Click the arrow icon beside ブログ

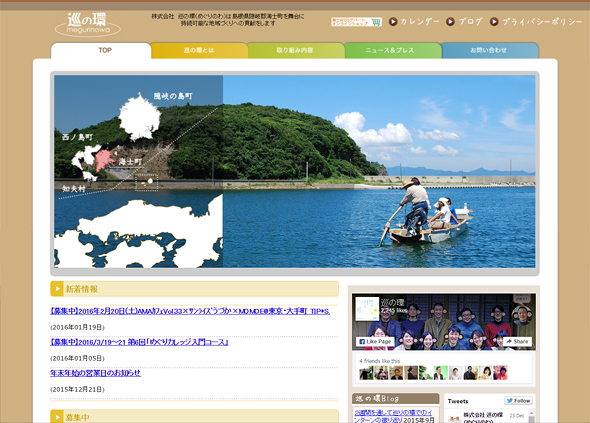pyautogui.click(x=450, y=22)
